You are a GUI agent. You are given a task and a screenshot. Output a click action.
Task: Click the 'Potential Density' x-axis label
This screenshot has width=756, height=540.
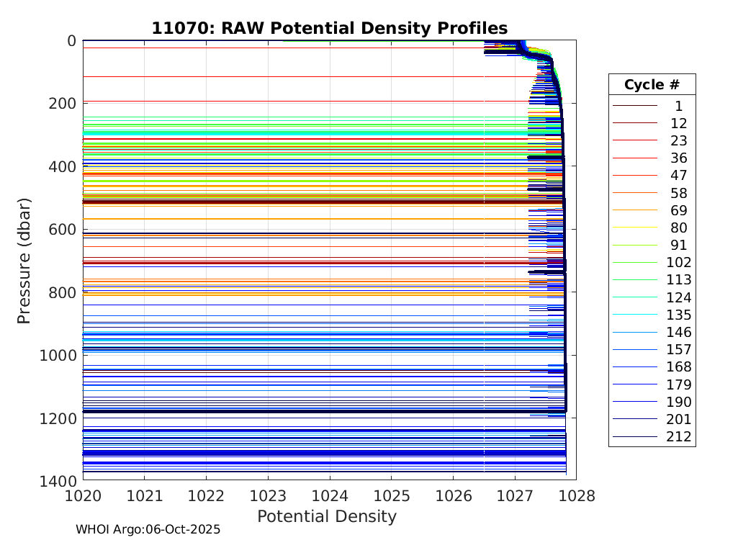[x=327, y=516]
